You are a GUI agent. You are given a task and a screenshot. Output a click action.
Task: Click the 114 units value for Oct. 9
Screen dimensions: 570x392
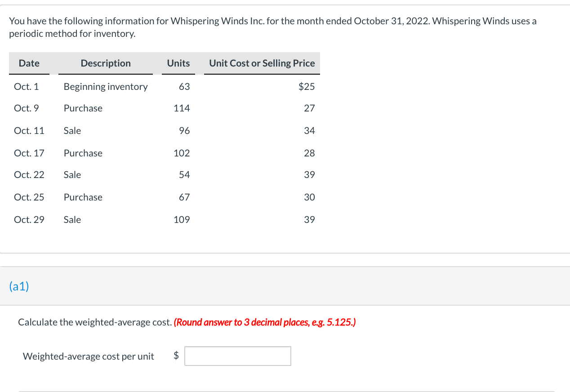(182, 108)
